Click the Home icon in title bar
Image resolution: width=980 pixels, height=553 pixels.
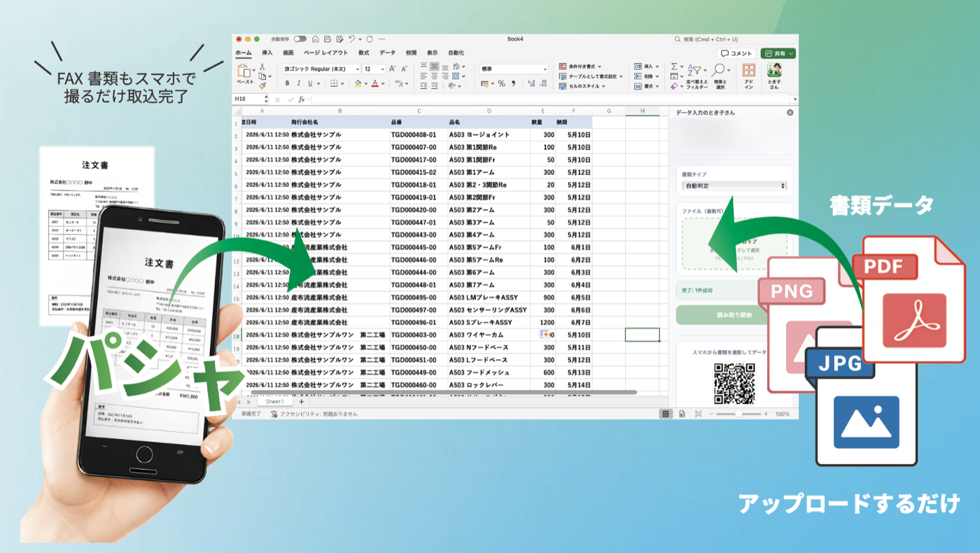(x=316, y=39)
